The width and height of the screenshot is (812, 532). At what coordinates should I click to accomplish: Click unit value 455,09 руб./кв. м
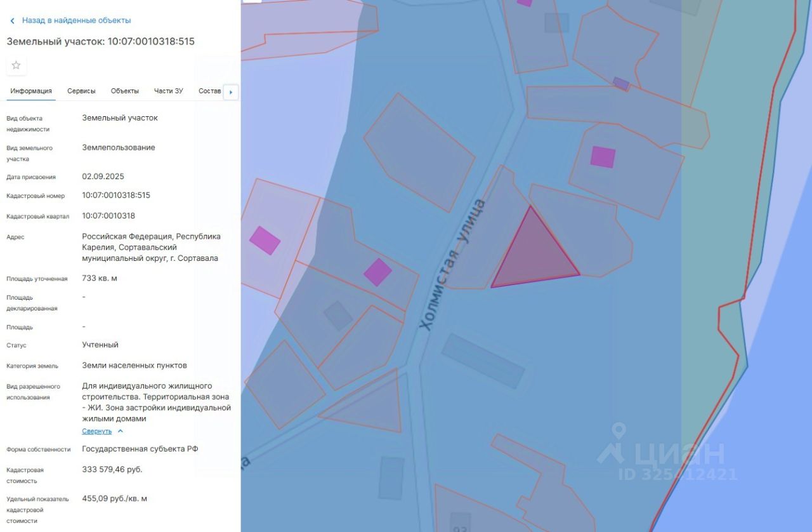pos(114,498)
